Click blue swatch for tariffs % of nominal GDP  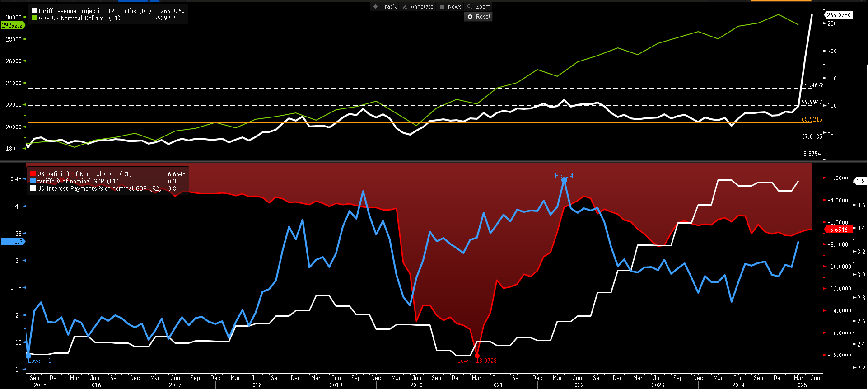click(x=33, y=181)
